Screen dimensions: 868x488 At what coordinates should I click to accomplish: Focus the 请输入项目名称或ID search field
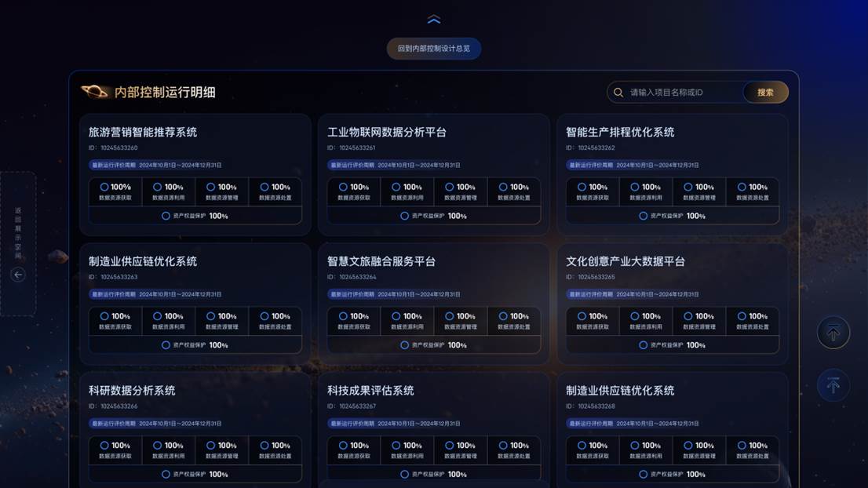tap(681, 93)
